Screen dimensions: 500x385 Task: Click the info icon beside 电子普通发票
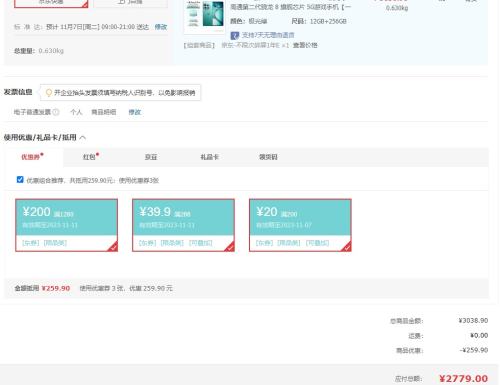56,112
